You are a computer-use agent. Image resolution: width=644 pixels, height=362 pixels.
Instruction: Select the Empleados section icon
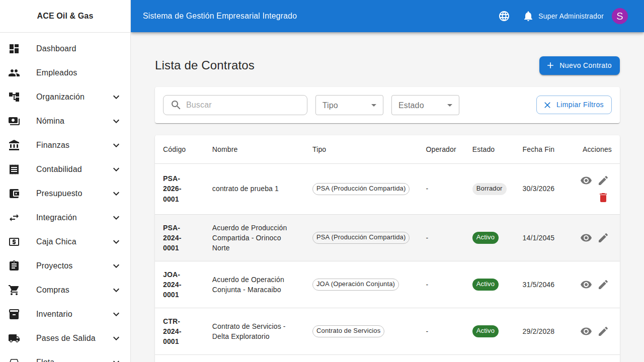(14, 72)
